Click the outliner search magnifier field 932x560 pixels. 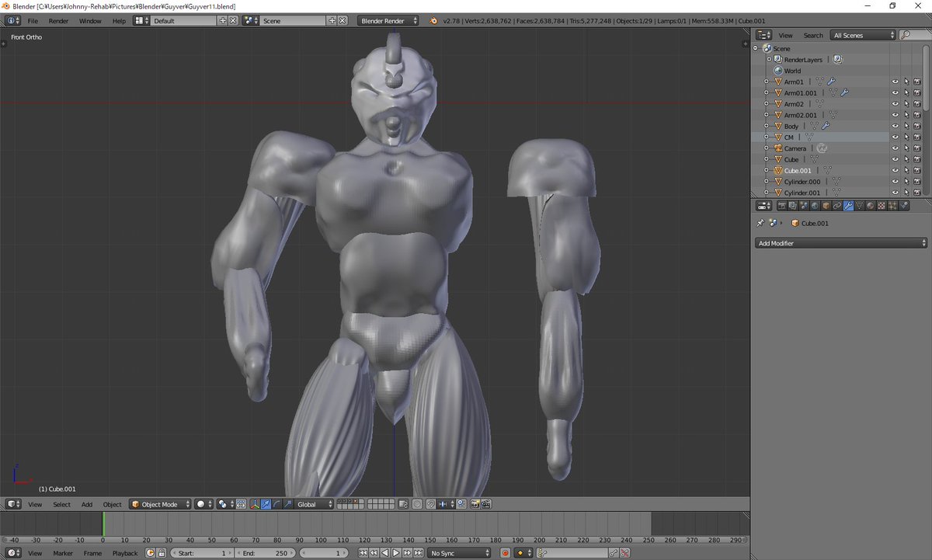tap(914, 35)
